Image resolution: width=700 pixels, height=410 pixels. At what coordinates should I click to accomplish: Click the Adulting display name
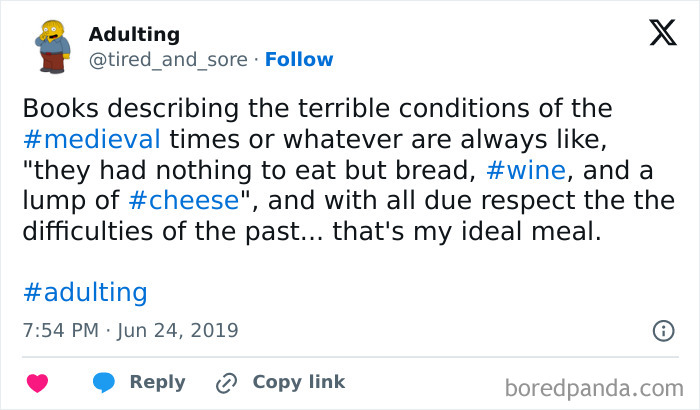[x=134, y=34]
